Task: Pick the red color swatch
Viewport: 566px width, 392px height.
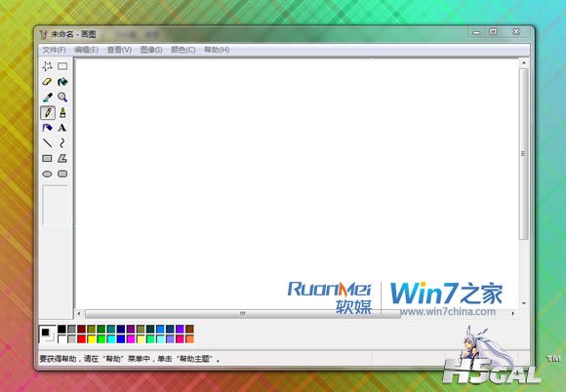Action: [82, 339]
